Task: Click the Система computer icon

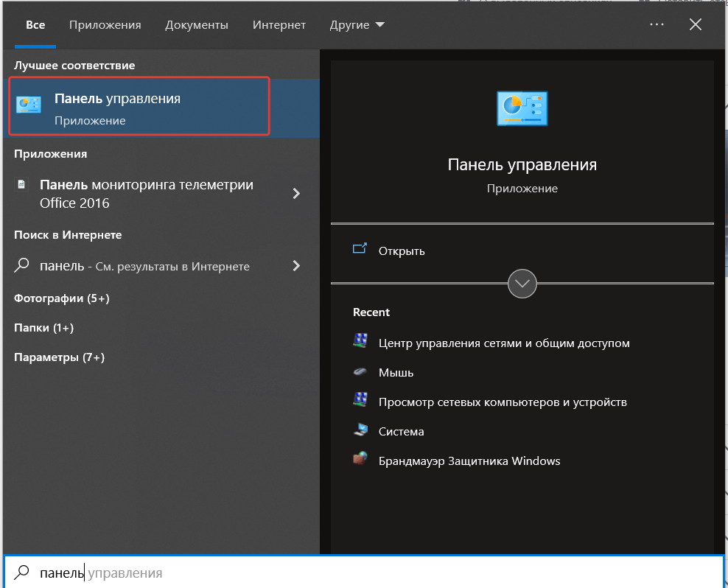Action: click(x=360, y=431)
